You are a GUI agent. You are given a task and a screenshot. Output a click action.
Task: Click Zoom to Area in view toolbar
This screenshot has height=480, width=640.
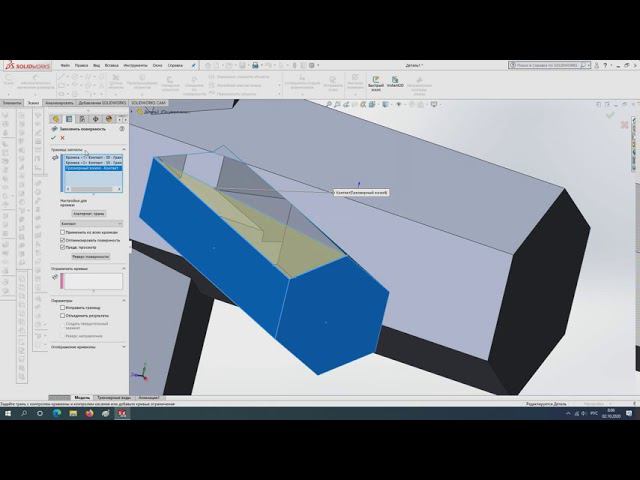click(338, 104)
